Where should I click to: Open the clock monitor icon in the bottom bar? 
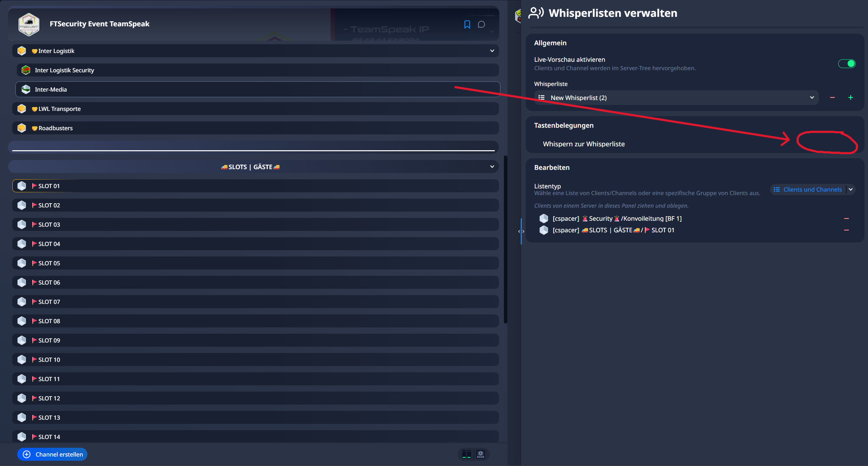pos(481,454)
